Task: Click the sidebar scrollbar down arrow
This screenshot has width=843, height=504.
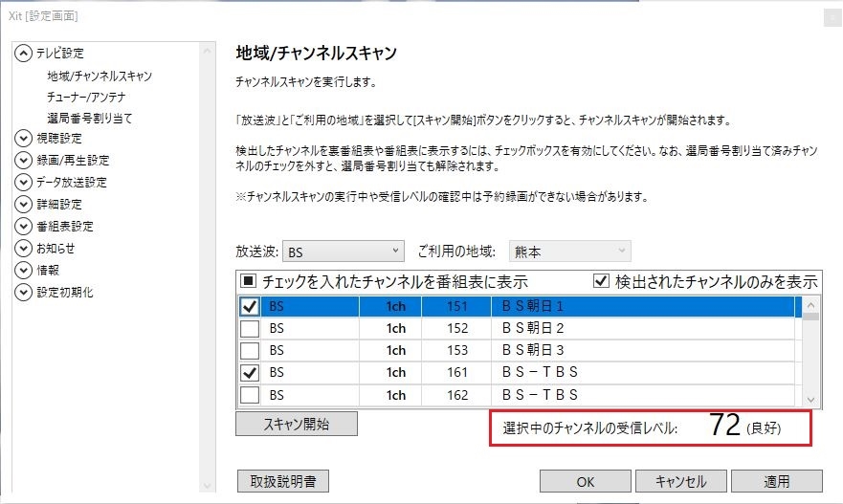Action: [207, 486]
